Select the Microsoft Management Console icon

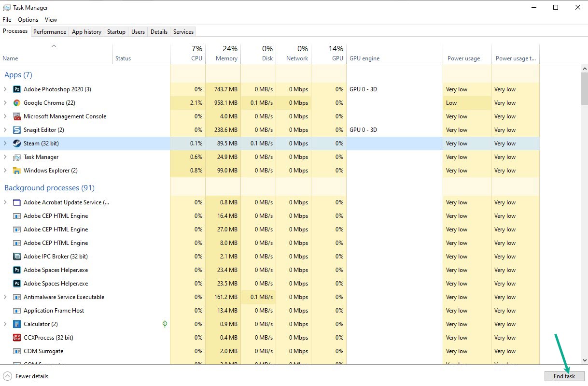17,116
